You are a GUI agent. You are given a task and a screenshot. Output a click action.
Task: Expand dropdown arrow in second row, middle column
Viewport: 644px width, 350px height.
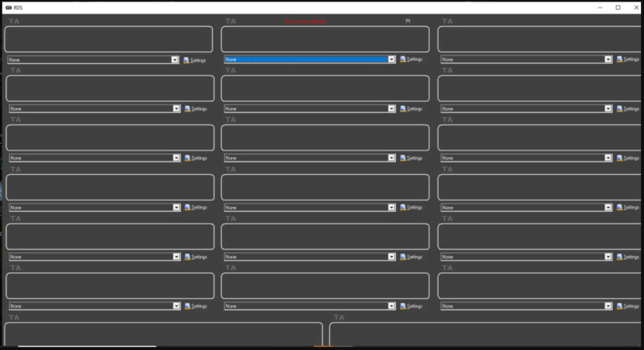click(x=391, y=109)
